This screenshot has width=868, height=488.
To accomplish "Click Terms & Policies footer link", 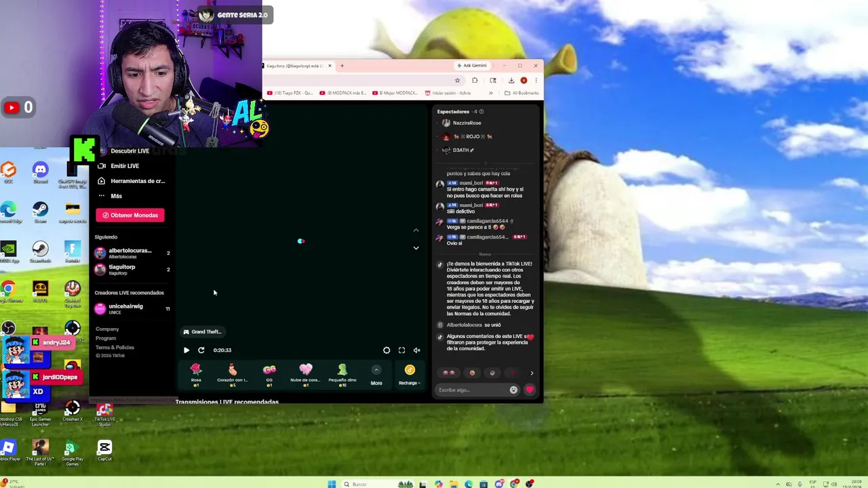I will [x=115, y=347].
